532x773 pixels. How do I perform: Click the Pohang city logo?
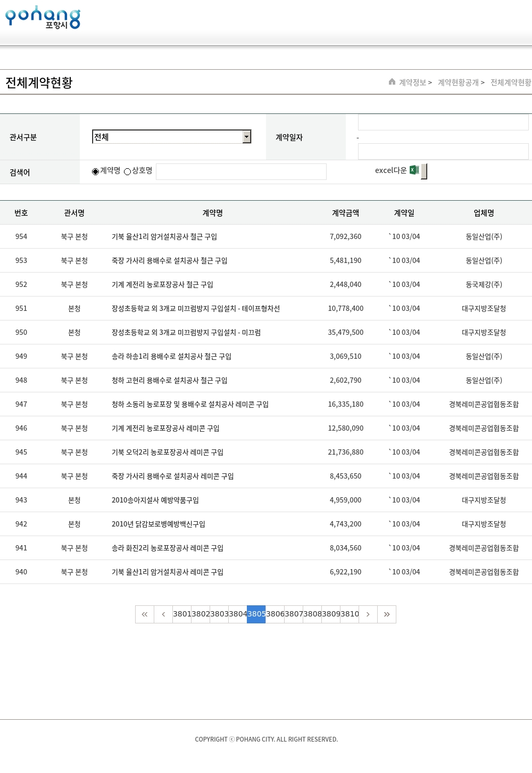tap(43, 18)
